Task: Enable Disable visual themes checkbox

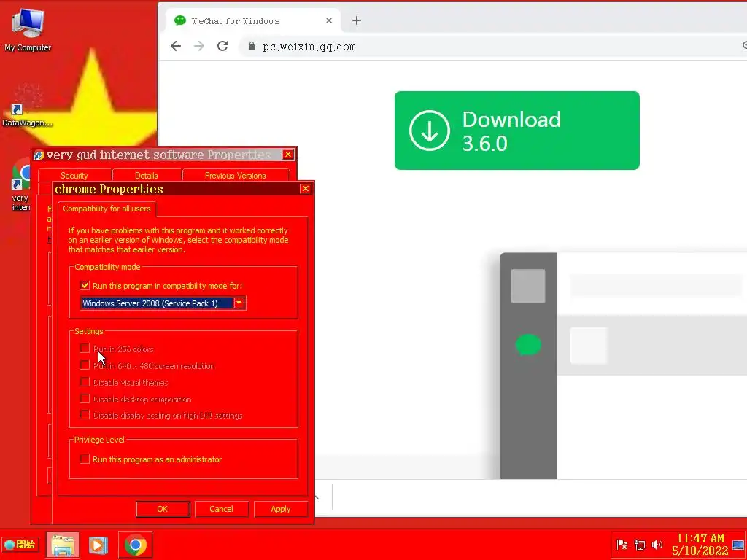Action: click(x=85, y=382)
